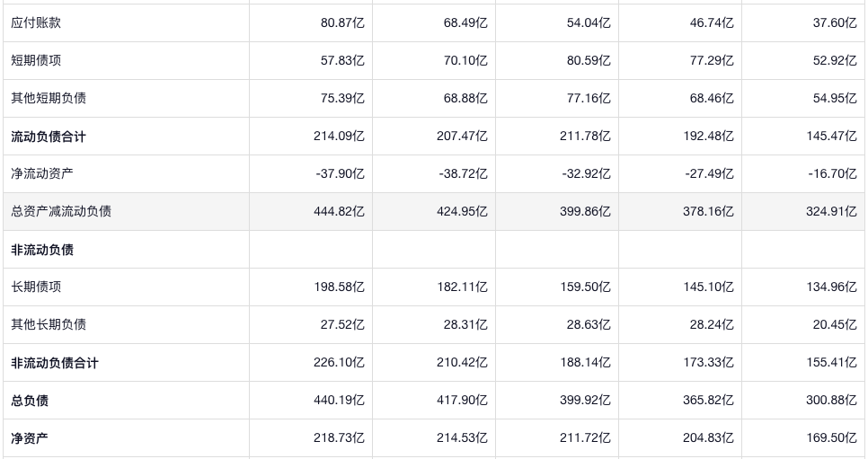
Task: Click the 净流动资产 row label
Action: tap(42, 173)
